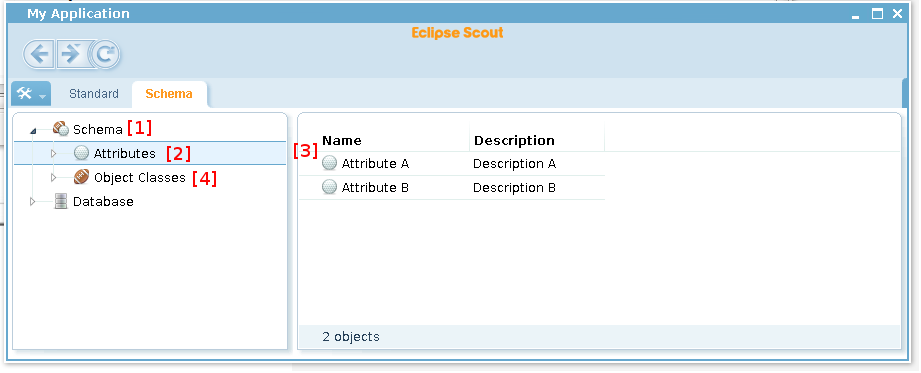
Task: Click the football icon beside Object Classes
Action: (x=82, y=177)
